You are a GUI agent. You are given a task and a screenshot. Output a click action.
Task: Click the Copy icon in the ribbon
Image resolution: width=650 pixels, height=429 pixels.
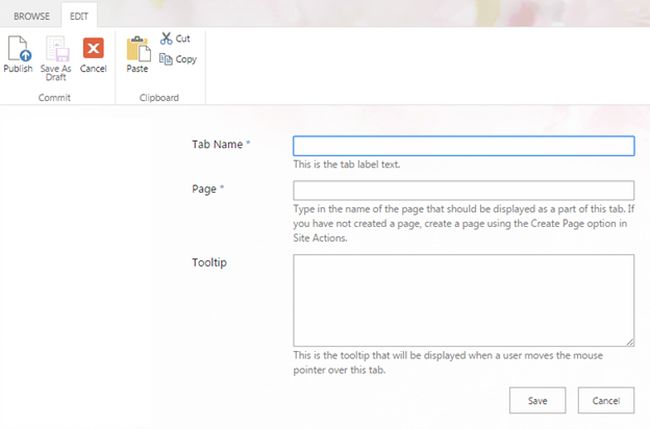(x=166, y=59)
